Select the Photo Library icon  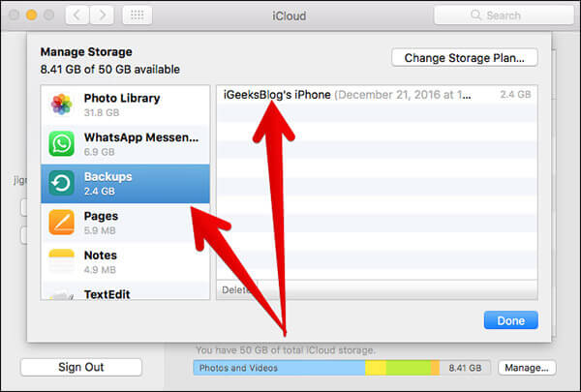(62, 105)
